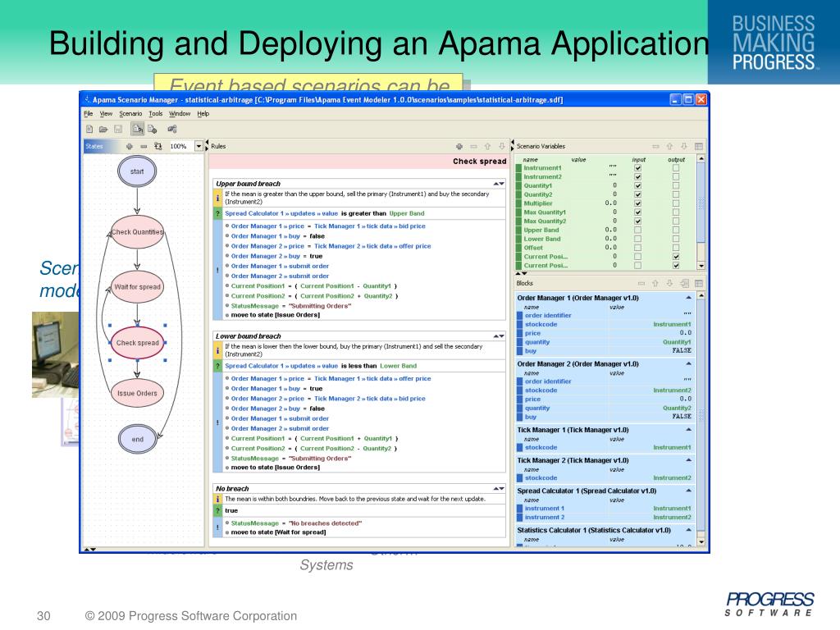This screenshot has height=630, width=840.
Task: Add a state with States plus icon
Action: pyautogui.click(x=129, y=146)
